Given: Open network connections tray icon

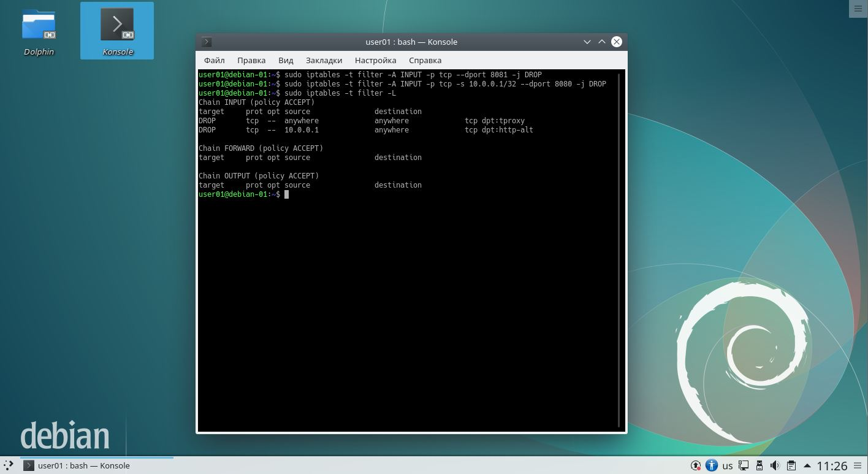Looking at the screenshot, I should pyautogui.click(x=743, y=465).
